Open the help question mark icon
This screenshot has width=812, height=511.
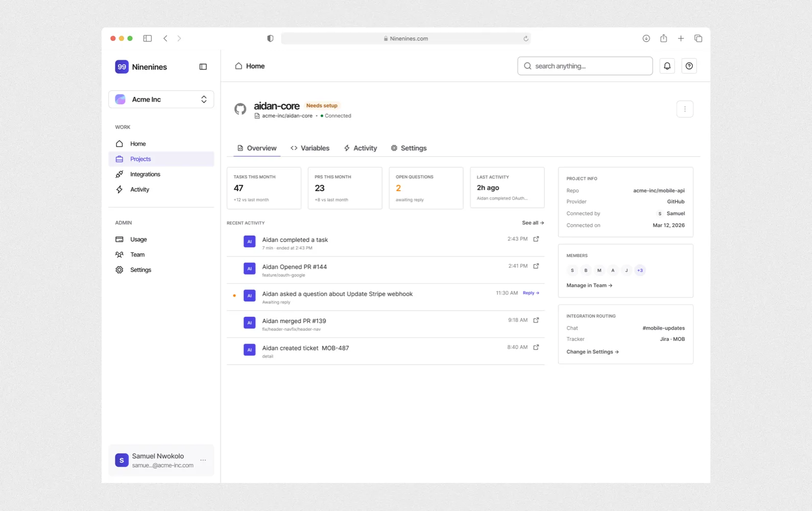point(689,66)
